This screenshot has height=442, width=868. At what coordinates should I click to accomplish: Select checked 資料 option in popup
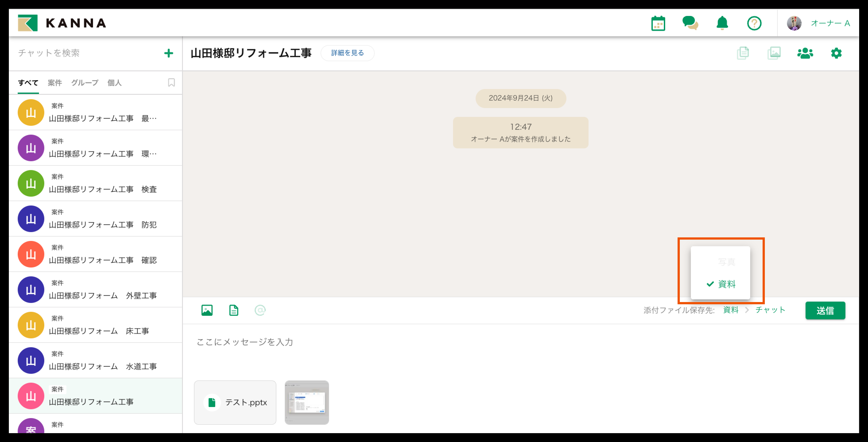[x=721, y=284]
